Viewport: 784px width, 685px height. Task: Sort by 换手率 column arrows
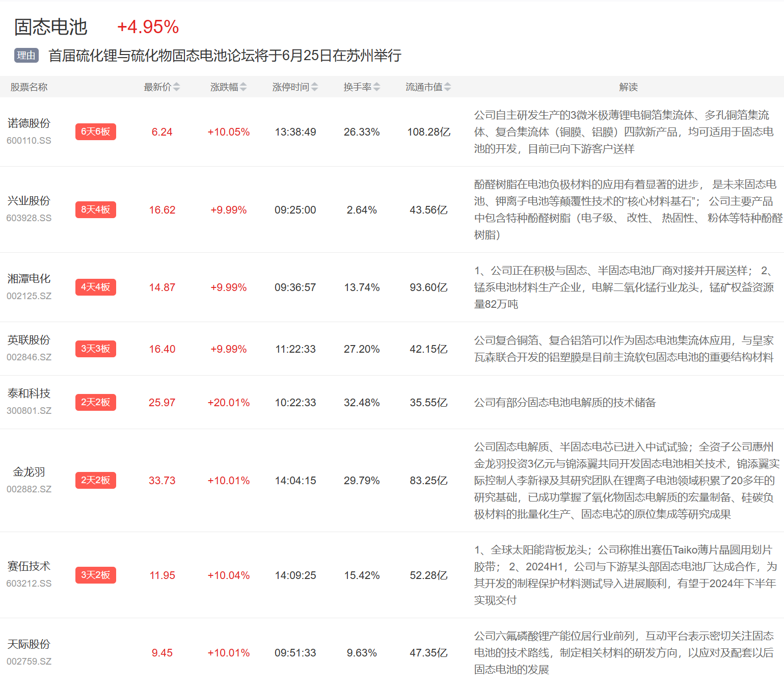(376, 87)
